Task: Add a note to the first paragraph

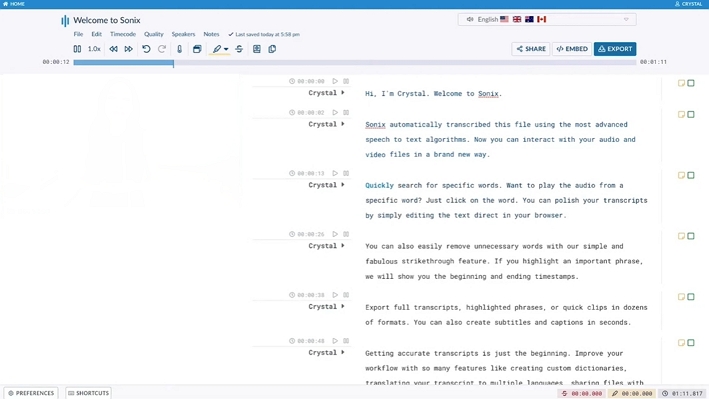Action: coord(681,83)
